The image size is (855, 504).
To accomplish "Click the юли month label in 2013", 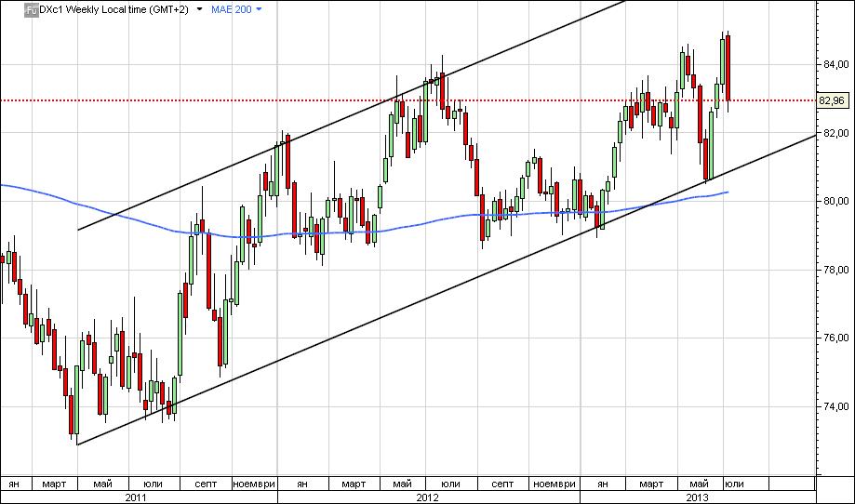I will tap(734, 484).
